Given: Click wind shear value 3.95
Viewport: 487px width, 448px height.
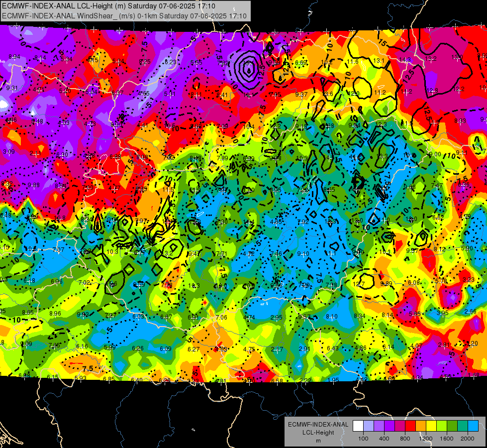Looking at the screenshot, I should 443,313.
